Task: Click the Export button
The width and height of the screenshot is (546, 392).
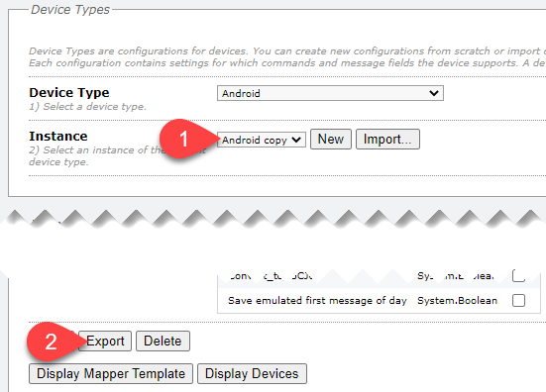Action: [105, 341]
